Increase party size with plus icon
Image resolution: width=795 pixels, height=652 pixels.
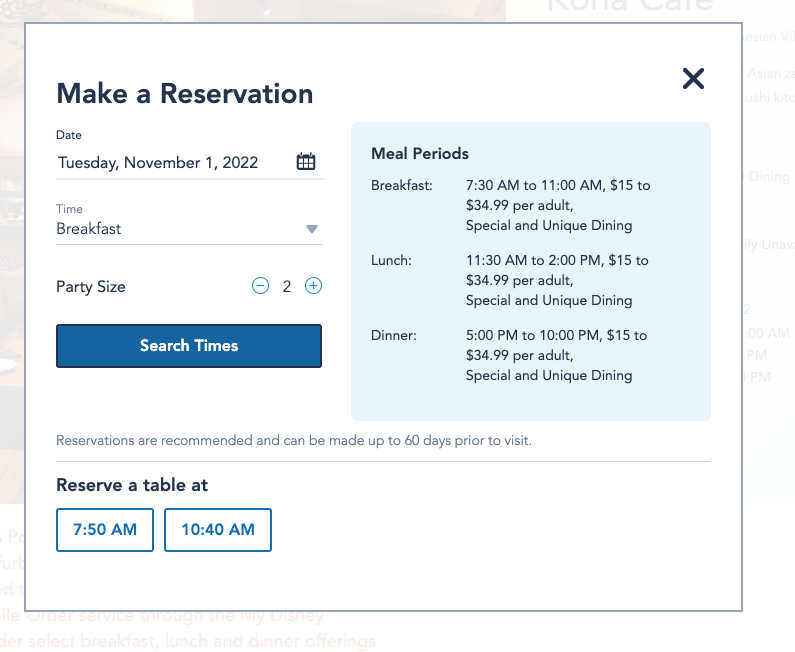click(x=313, y=286)
